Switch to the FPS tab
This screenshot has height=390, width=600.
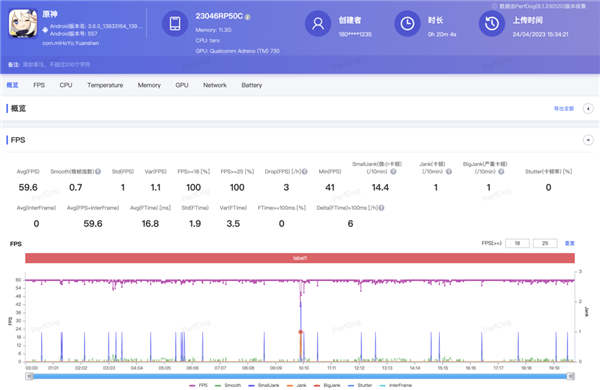click(x=39, y=85)
